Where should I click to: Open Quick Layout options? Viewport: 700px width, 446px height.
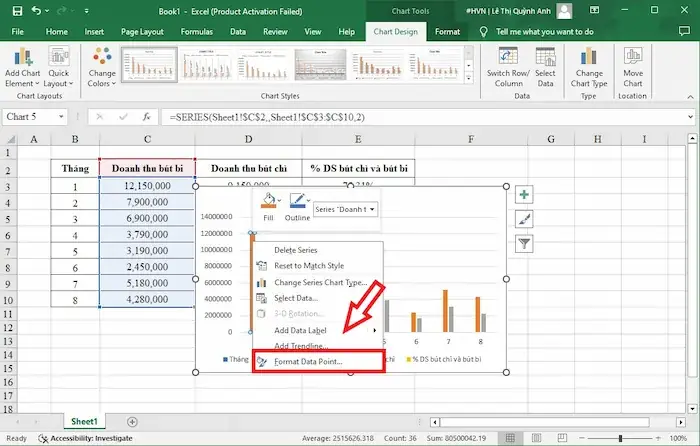tap(58, 67)
